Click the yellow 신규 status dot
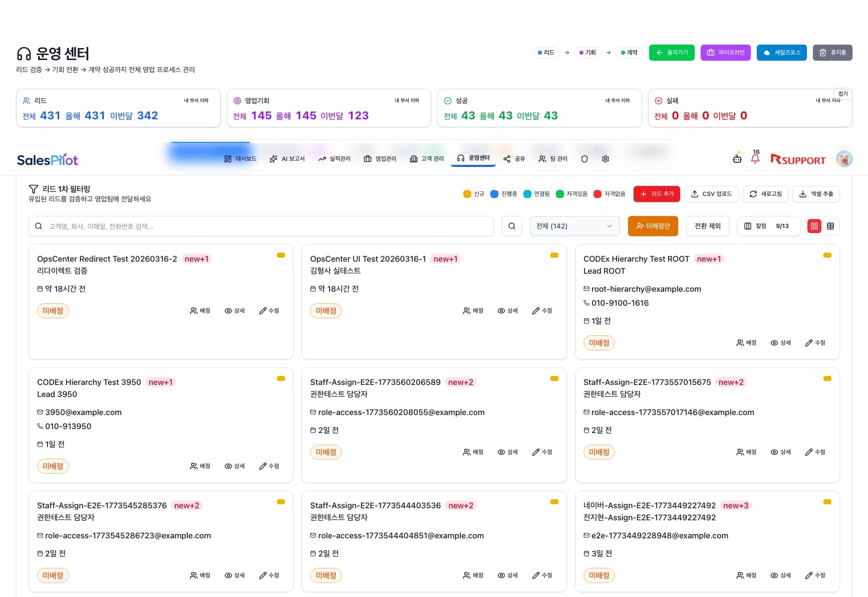Viewport: 868px width, 597px height. click(467, 193)
